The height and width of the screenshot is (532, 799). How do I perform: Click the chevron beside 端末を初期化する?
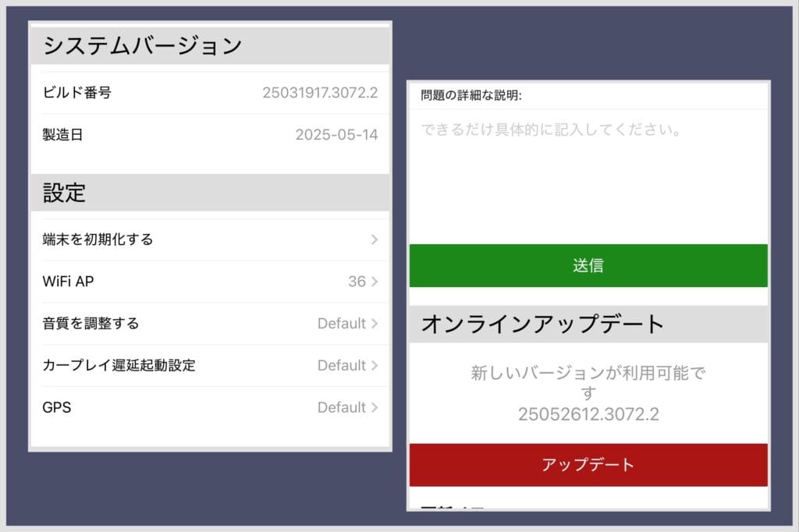(x=375, y=239)
